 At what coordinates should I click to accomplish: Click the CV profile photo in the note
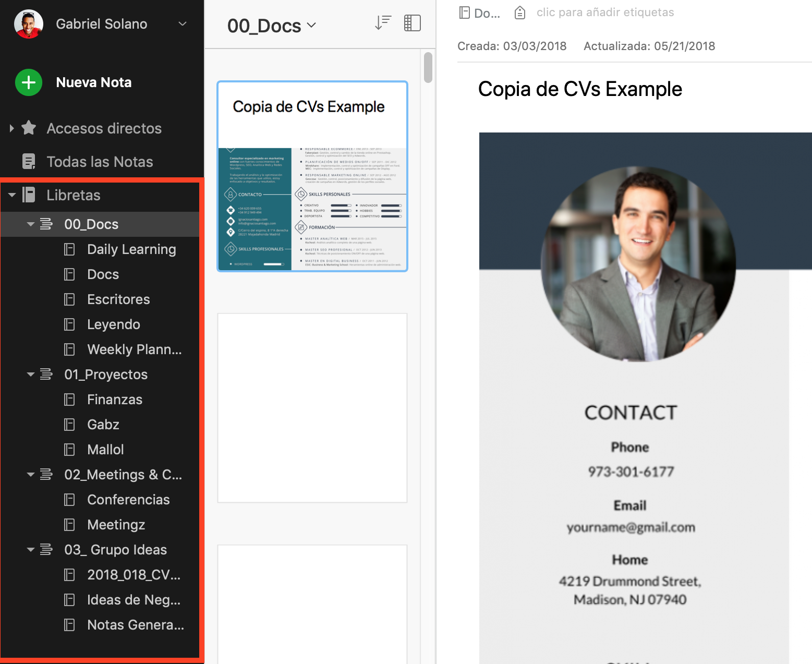pyautogui.click(x=638, y=264)
